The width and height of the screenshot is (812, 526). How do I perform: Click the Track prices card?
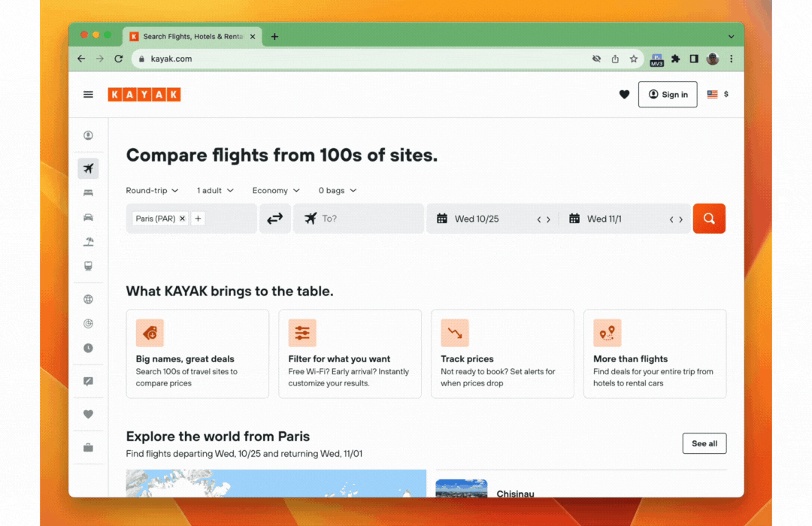[502, 354]
